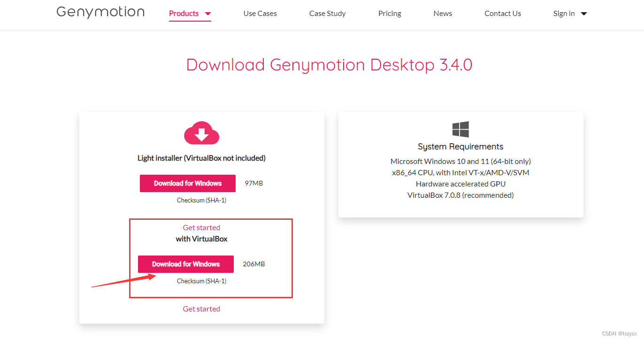Expand the Sign in dropdown
Screen dimensions: 644x341
pyautogui.click(x=570, y=14)
